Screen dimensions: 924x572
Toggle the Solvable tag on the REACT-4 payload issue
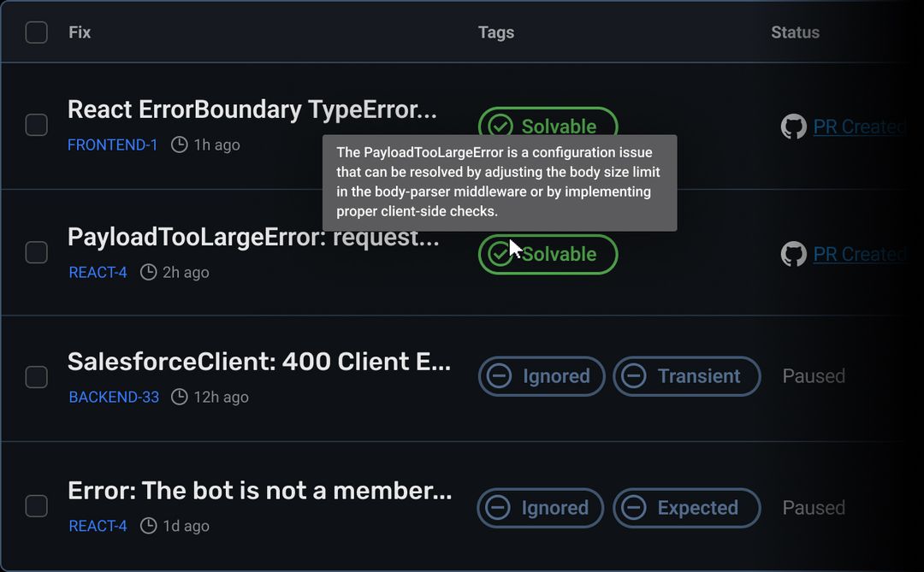(x=548, y=254)
